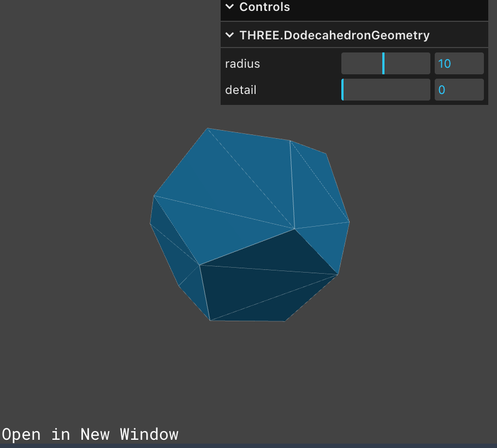This screenshot has width=497, height=448.
Task: Open the Open in New Window link
Action: [90, 434]
